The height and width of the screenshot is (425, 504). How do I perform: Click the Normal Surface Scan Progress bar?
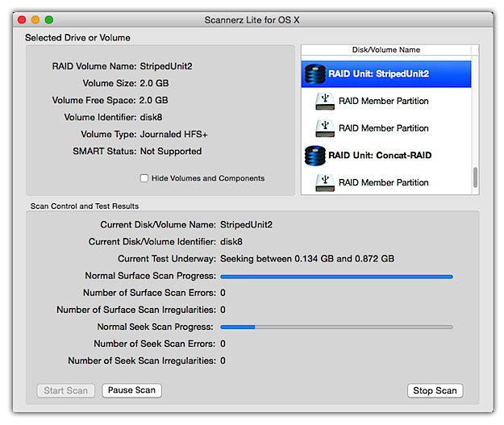coord(336,277)
